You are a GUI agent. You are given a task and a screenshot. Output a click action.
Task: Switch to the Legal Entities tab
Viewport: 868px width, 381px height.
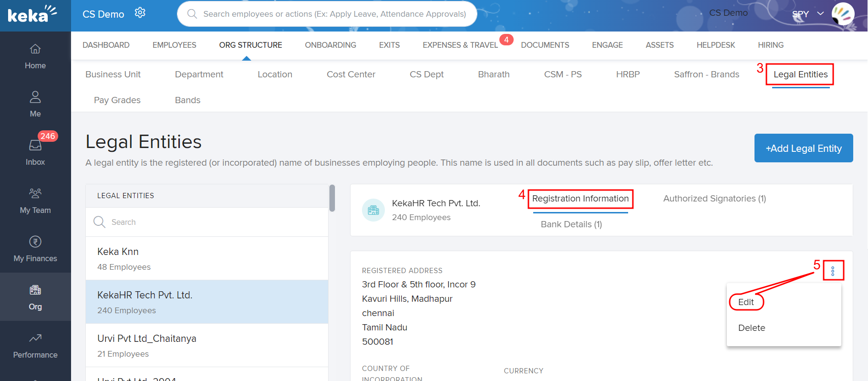[800, 74]
